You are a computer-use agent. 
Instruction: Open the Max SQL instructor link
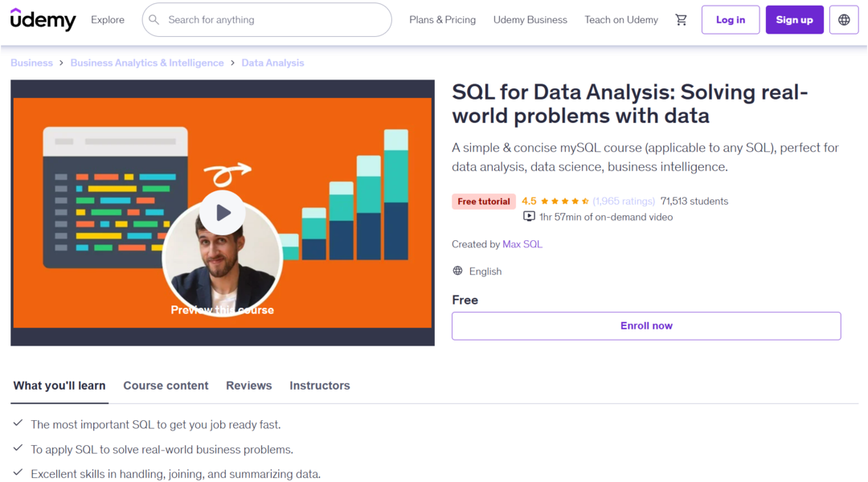pyautogui.click(x=522, y=244)
